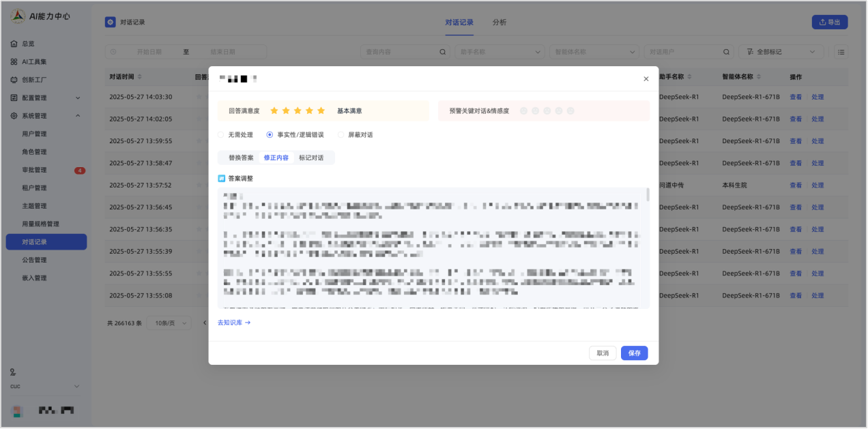Choose the 屏蔽对话 radio option
Viewport: 868px width, 429px height.
tap(341, 135)
